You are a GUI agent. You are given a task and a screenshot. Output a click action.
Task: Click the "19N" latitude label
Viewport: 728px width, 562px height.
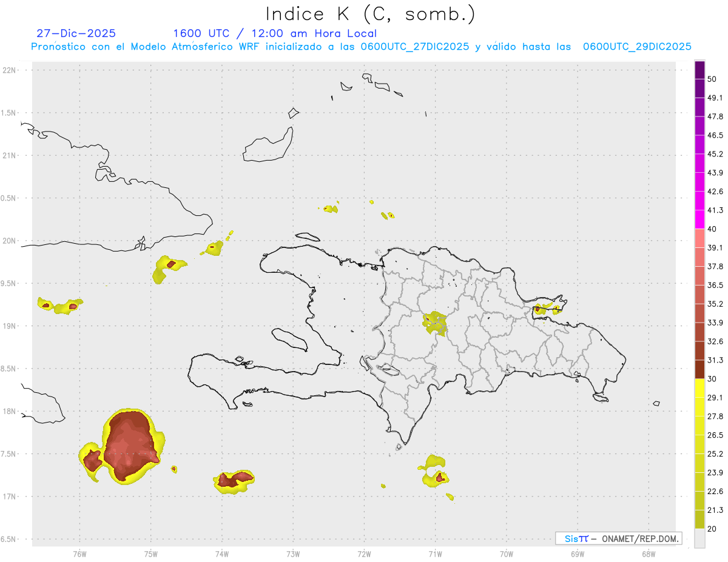[10, 326]
